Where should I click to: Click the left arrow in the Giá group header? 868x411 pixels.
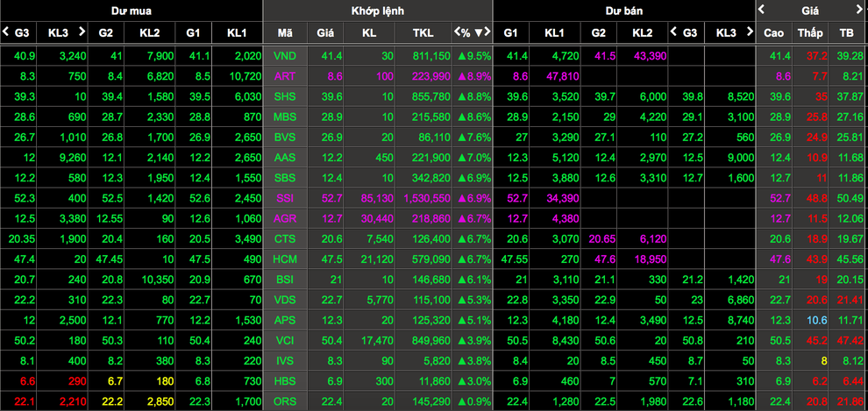761,9
